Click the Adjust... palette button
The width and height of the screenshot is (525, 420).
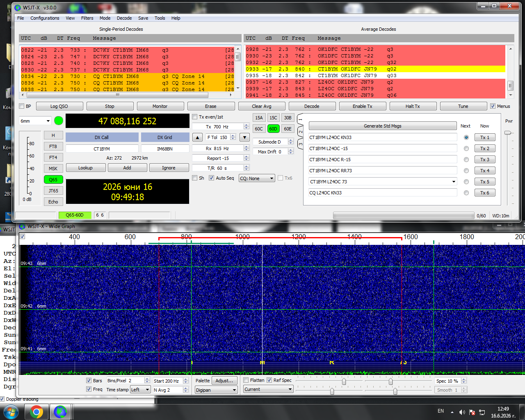coord(224,381)
